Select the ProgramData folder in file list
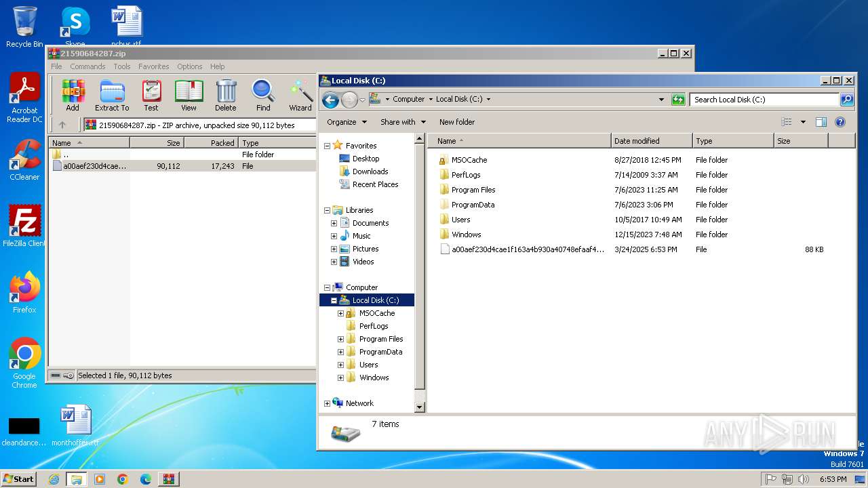 [x=473, y=205]
